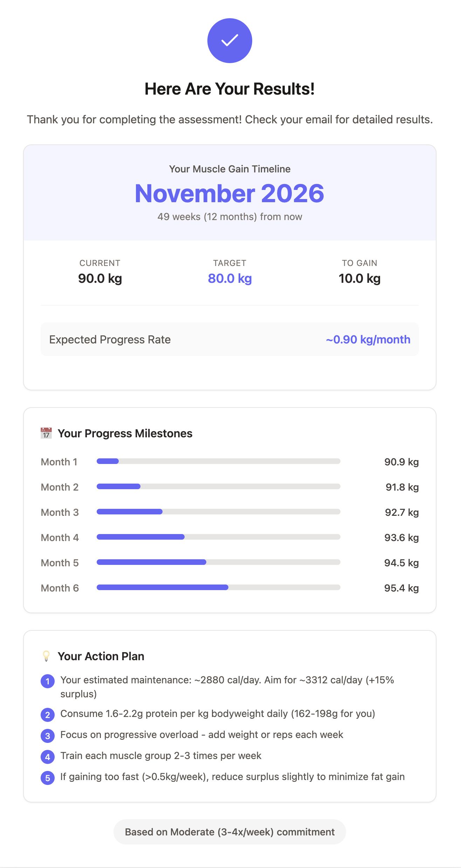Click the numbered step 2 circle
This screenshot has height=868, width=461.
click(48, 715)
